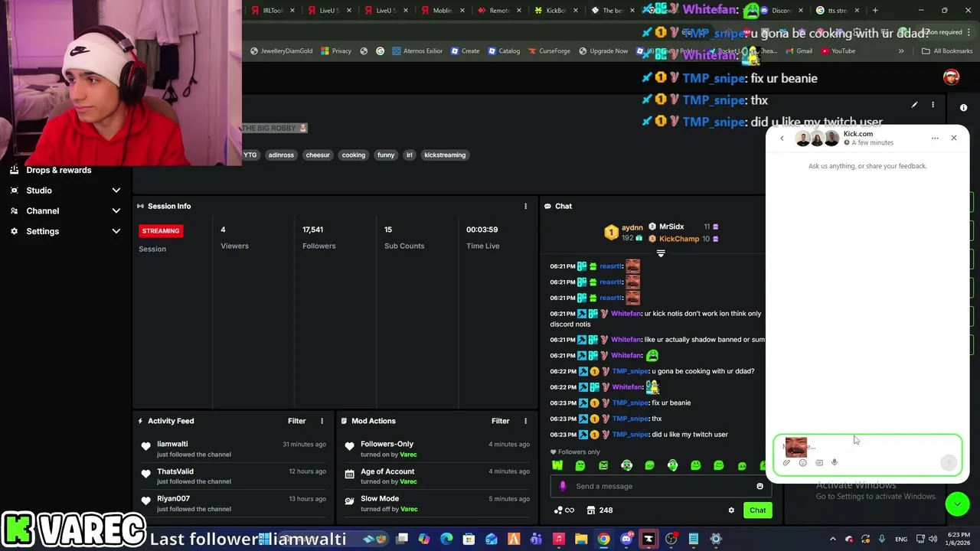Open Google Chrome in the taskbar
Screen dimensions: 980x551
point(604,539)
